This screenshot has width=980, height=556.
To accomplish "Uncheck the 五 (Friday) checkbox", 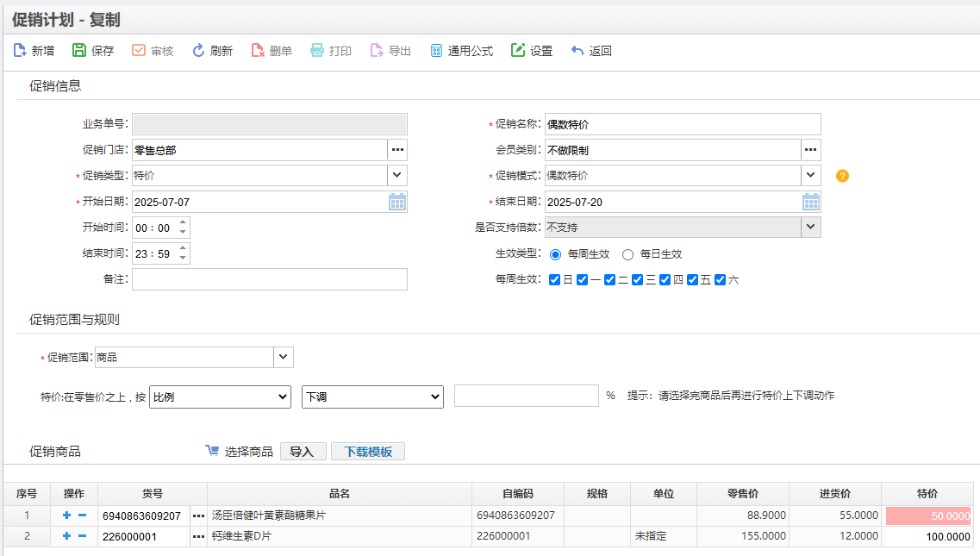I will point(692,279).
